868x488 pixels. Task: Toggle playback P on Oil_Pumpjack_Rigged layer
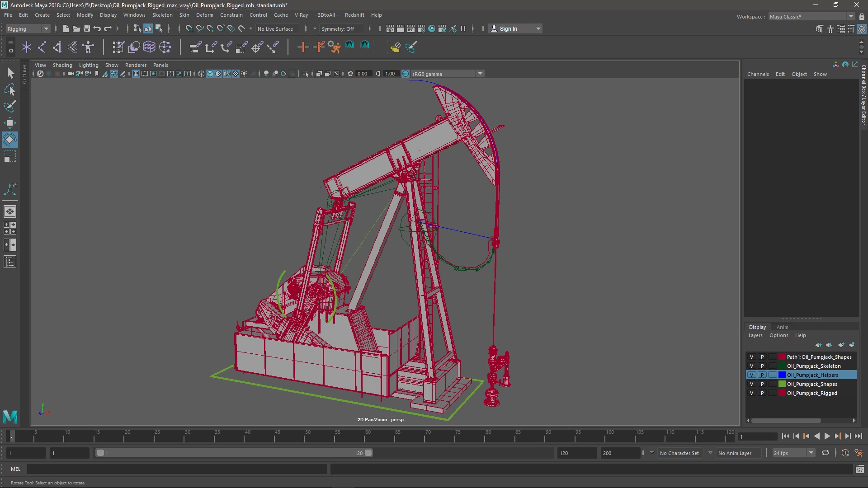click(x=762, y=393)
